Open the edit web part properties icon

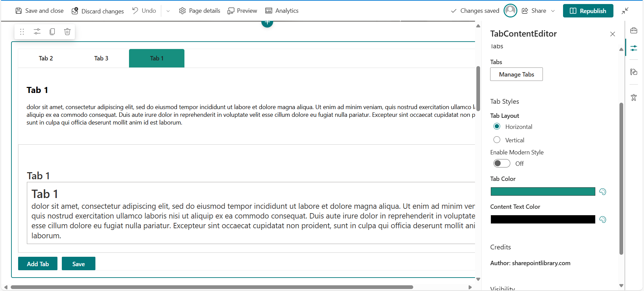coord(37,32)
